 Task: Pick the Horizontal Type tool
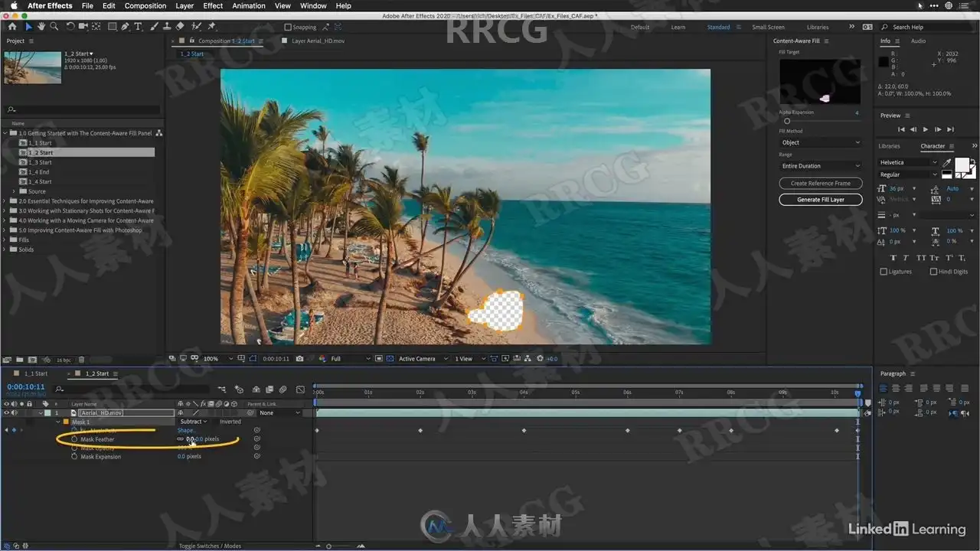138,26
